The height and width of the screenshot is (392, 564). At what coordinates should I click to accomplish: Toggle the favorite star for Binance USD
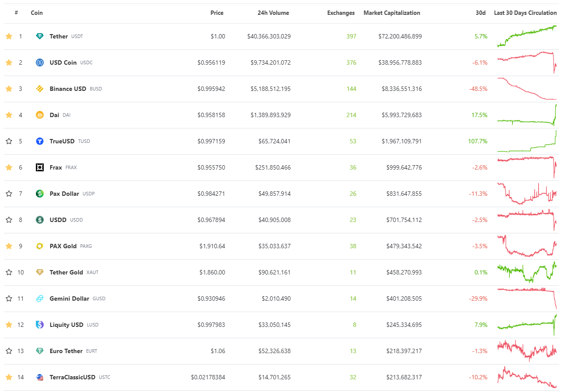tap(9, 89)
